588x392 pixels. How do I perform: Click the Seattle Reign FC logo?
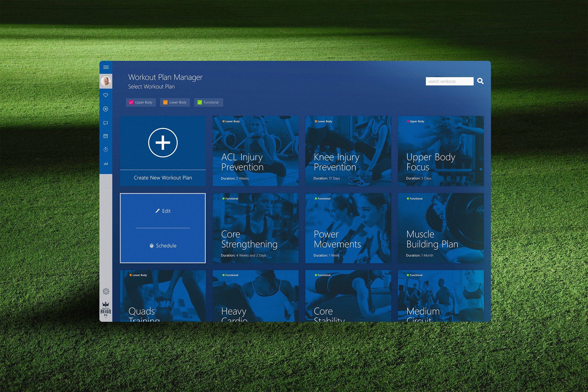point(106,310)
